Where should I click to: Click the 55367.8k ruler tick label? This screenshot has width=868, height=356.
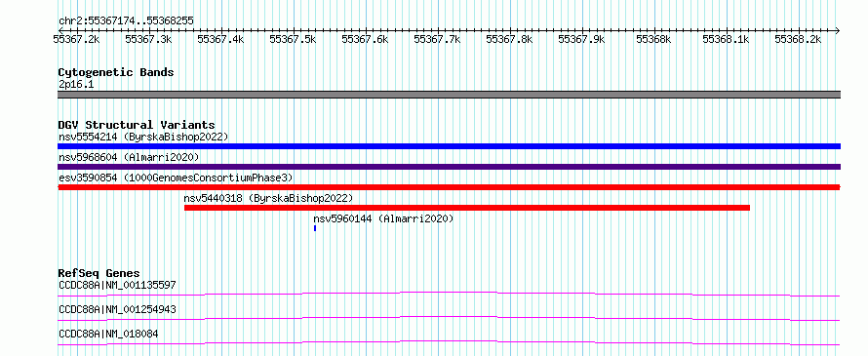click(509, 39)
